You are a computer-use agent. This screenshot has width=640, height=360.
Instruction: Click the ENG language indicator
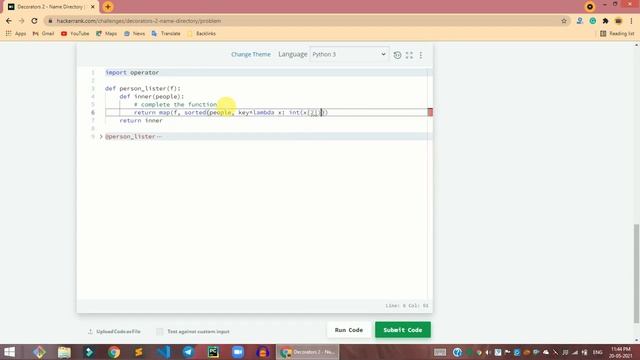(598, 352)
